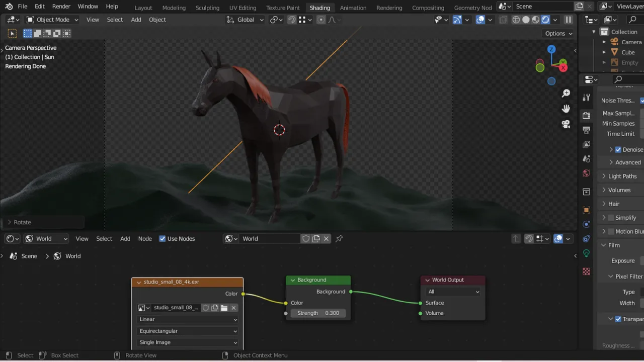The image size is (644, 362).
Task: Open World Output target dropdown All
Action: click(x=453, y=292)
